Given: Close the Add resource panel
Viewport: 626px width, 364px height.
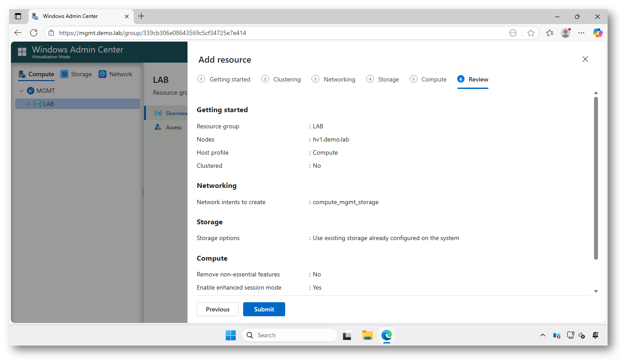Looking at the screenshot, I should click(x=585, y=59).
